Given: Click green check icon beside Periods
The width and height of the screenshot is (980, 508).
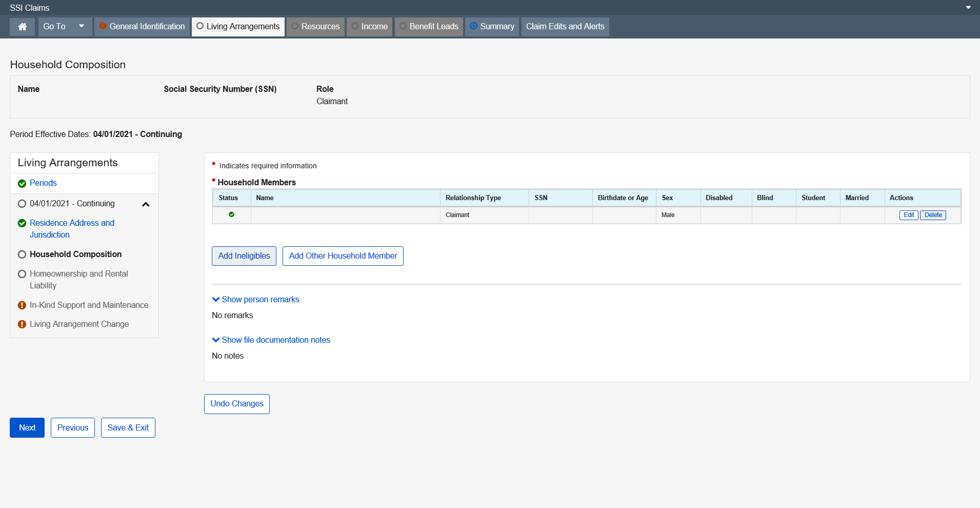Looking at the screenshot, I should pyautogui.click(x=22, y=184).
